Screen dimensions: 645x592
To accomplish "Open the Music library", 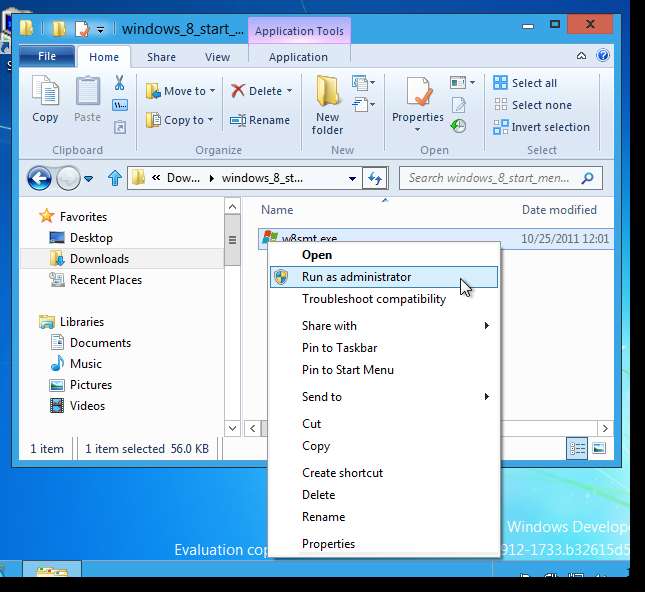I will pyautogui.click(x=86, y=364).
